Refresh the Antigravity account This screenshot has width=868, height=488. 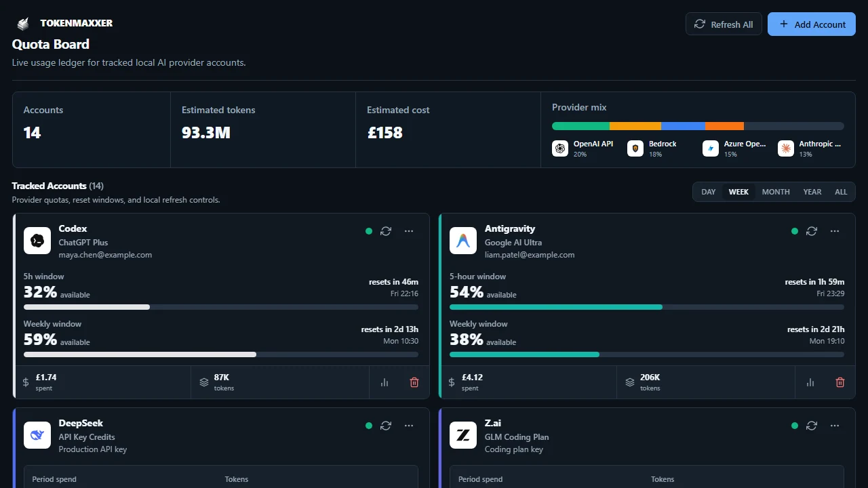812,231
